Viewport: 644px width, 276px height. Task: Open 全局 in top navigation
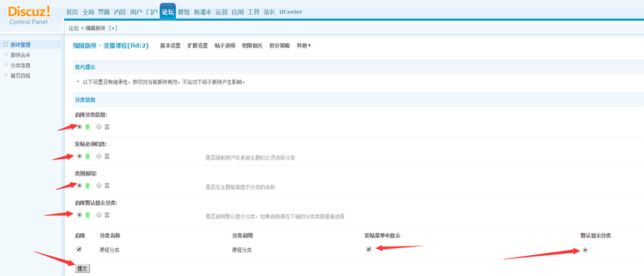coord(88,13)
